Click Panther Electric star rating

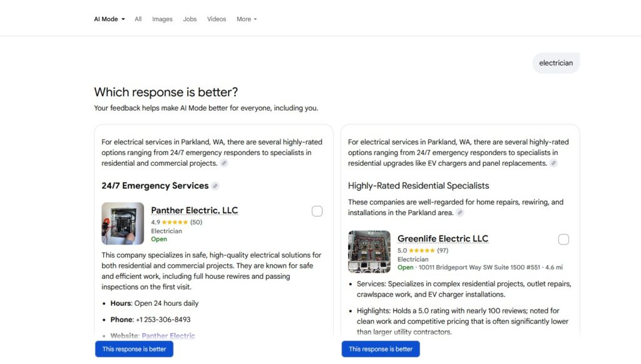(x=175, y=222)
